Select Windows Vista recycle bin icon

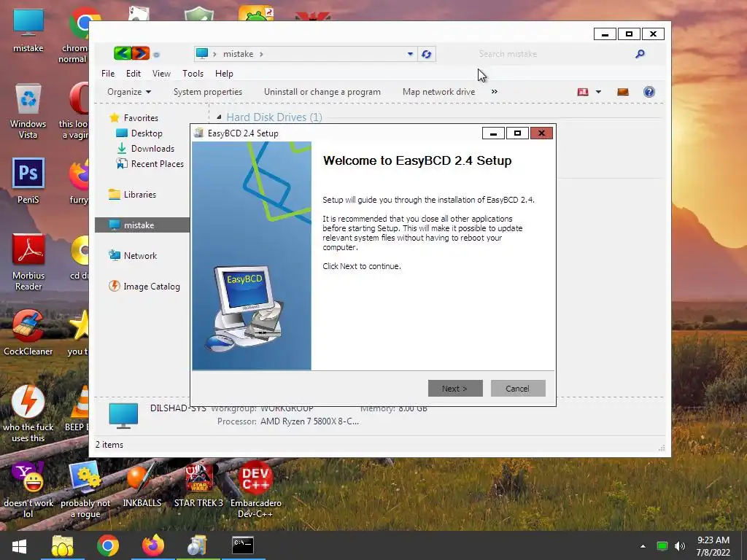28,111
